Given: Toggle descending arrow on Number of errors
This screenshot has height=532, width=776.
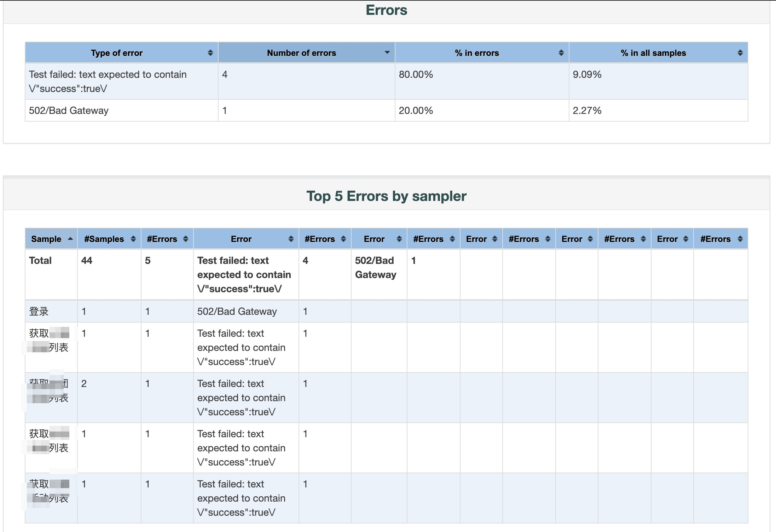Looking at the screenshot, I should point(387,53).
